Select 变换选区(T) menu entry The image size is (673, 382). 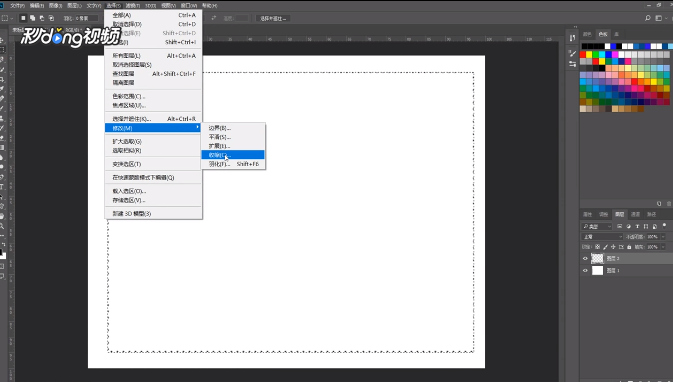153,164
